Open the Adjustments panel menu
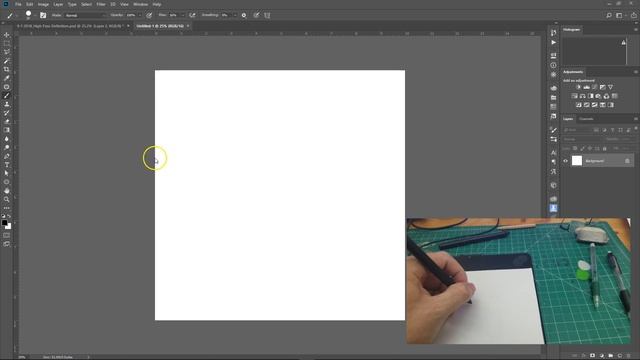The height and width of the screenshot is (360, 640). (x=636, y=72)
